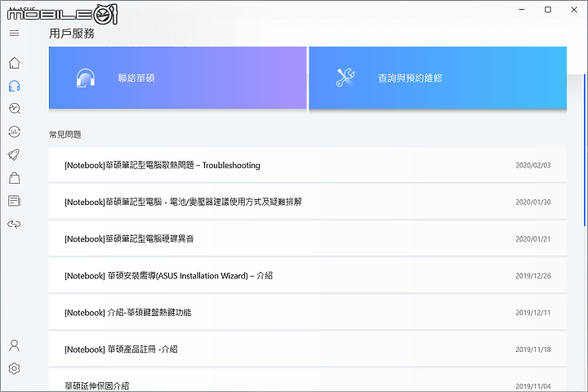Open the 華碩延伸保固介紹 article
The image size is (588, 392).
(x=308, y=381)
